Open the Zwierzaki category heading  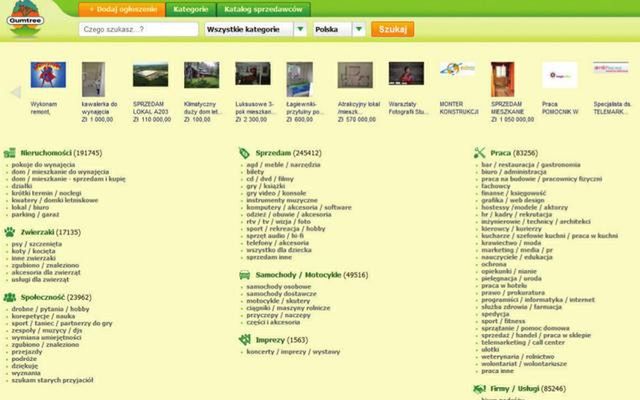(x=37, y=232)
